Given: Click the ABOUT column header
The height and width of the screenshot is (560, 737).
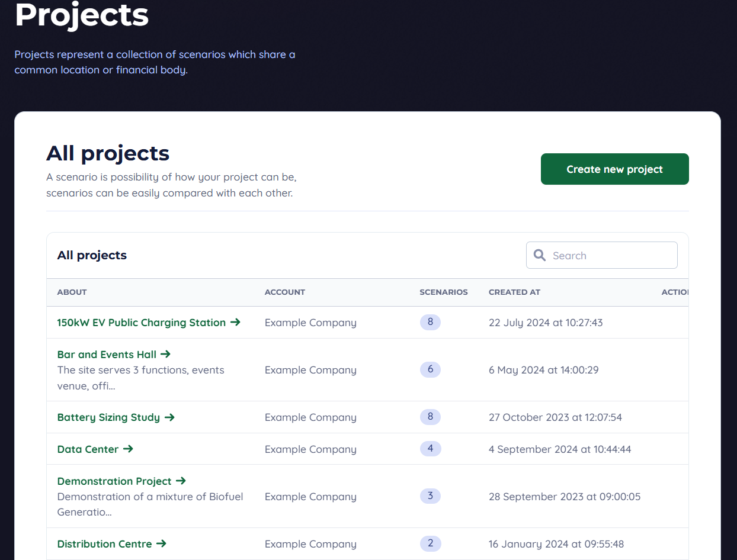Looking at the screenshot, I should pyautogui.click(x=72, y=292).
